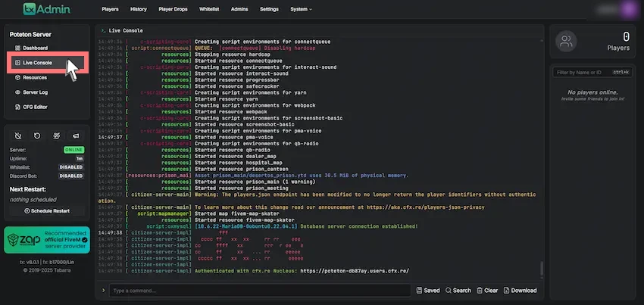The height and width of the screenshot is (305, 644).
Task: Open the Settings page
Action: coord(269,9)
